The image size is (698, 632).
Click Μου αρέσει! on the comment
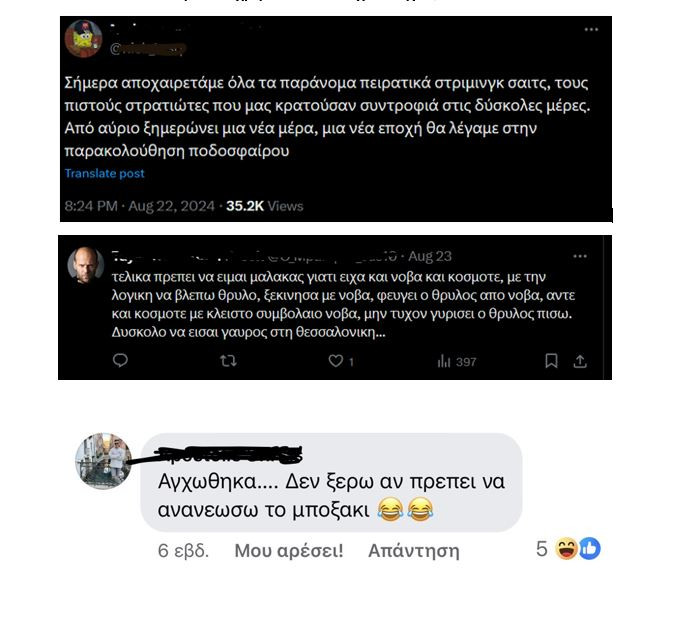[x=289, y=551]
